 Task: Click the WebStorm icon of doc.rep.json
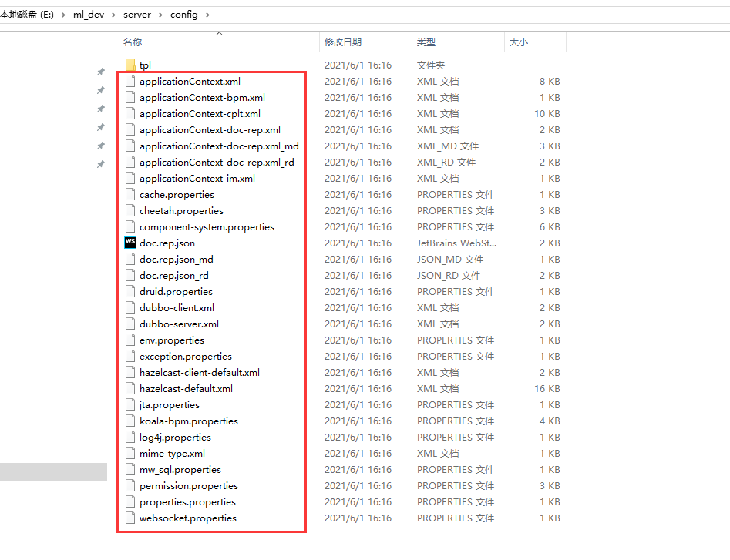[130, 243]
